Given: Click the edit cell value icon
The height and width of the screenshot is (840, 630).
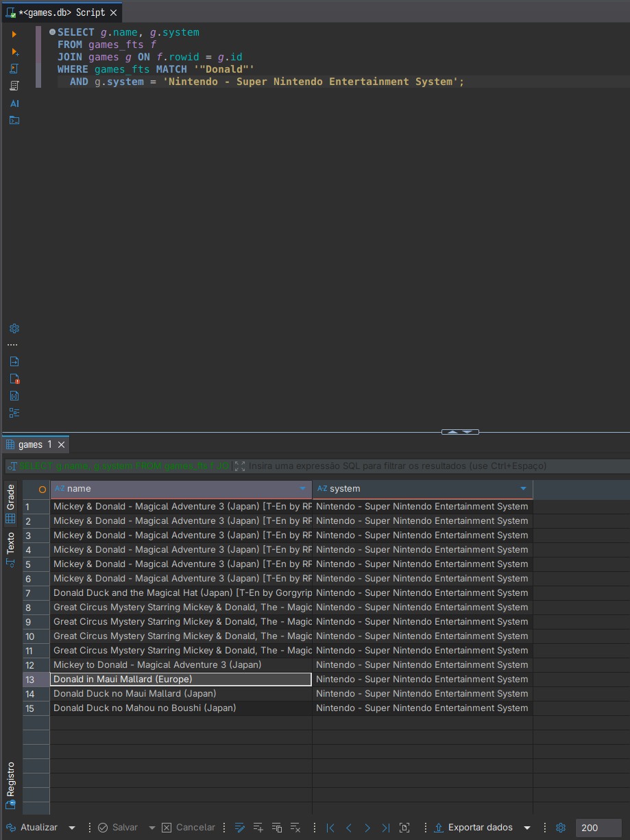Looking at the screenshot, I should (240, 828).
